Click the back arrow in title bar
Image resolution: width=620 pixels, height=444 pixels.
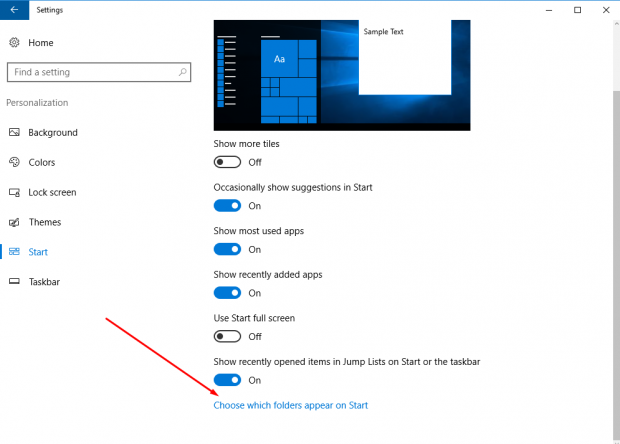point(14,10)
